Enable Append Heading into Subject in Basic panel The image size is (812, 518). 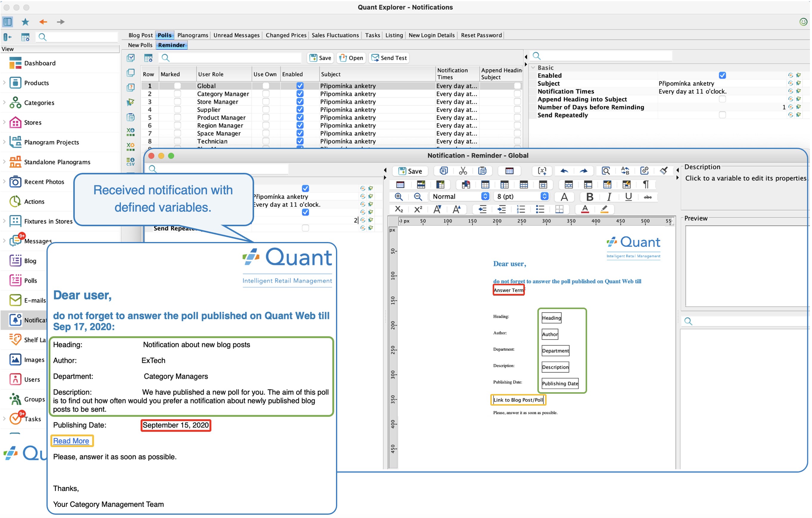click(722, 99)
